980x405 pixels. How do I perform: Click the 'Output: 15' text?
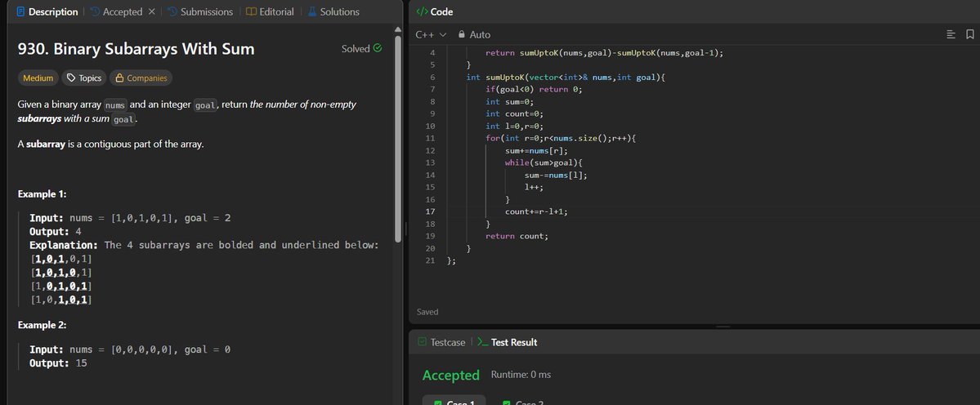[58, 363]
